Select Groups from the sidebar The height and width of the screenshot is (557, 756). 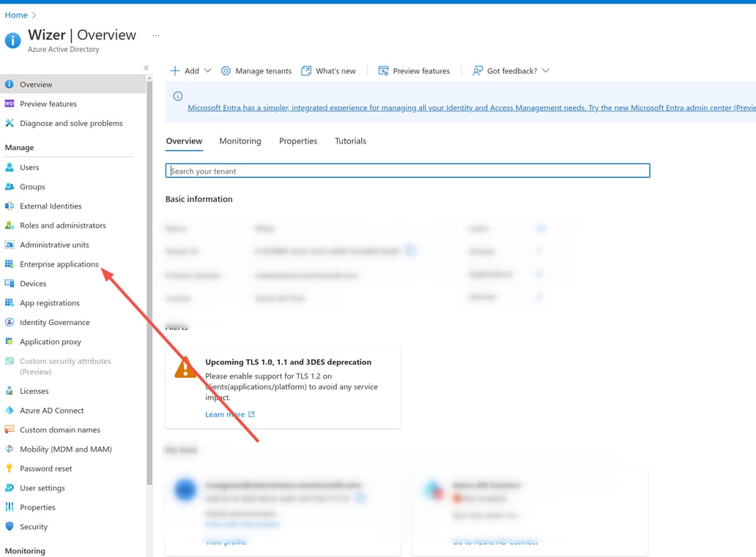pyautogui.click(x=34, y=187)
